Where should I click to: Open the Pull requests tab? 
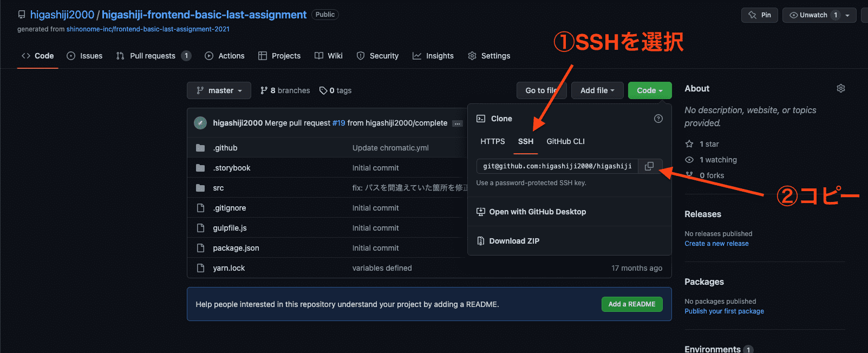(154, 56)
